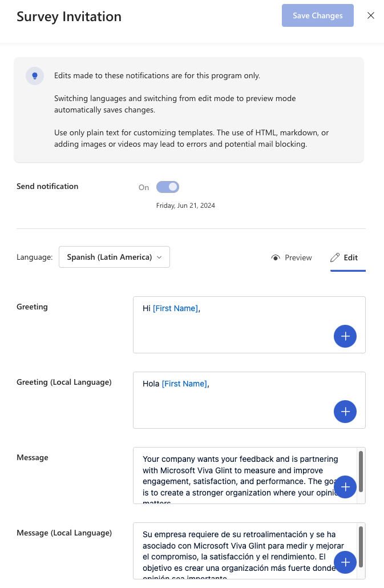
Task: Click the [First Name] token in the Greeting
Action: pyautogui.click(x=173, y=308)
